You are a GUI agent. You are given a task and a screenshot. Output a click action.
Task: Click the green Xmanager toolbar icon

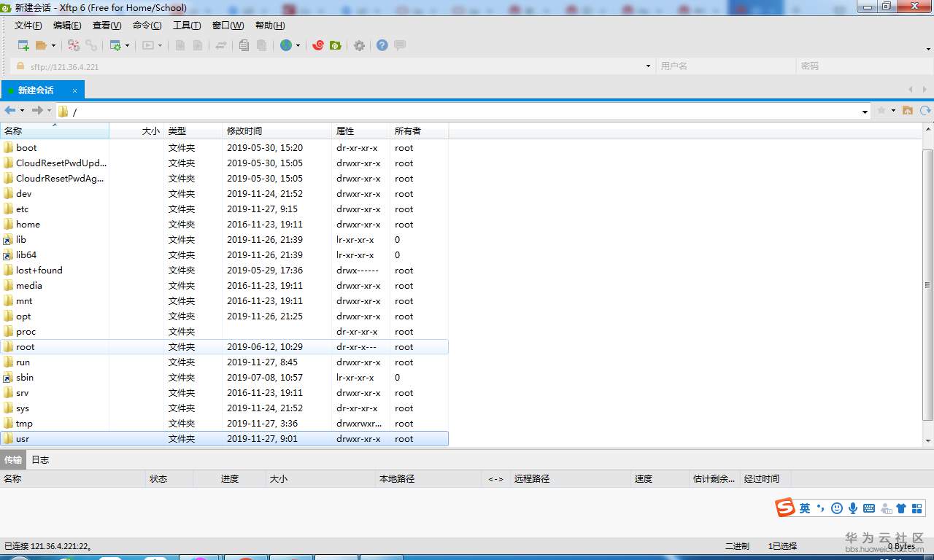point(336,45)
